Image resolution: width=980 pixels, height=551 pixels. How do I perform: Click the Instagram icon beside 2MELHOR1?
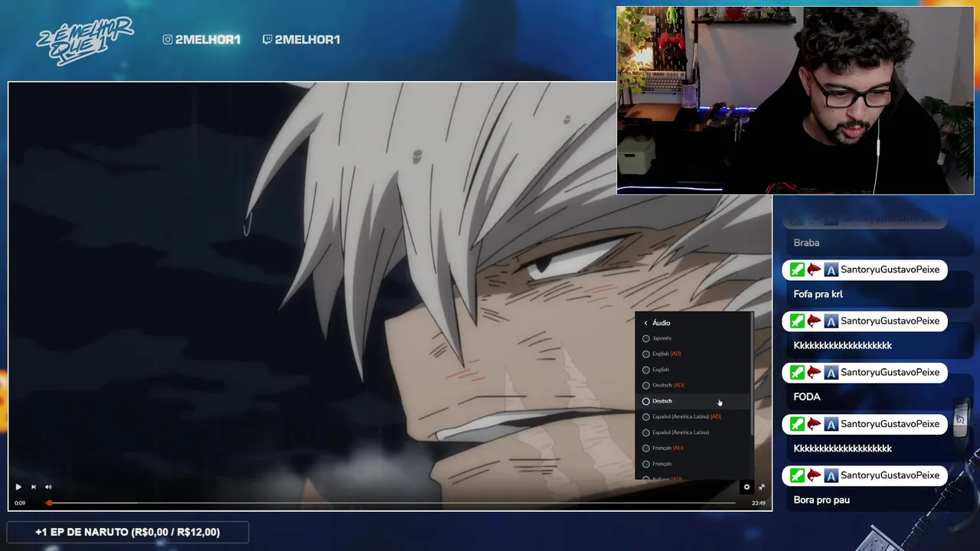[x=168, y=40]
